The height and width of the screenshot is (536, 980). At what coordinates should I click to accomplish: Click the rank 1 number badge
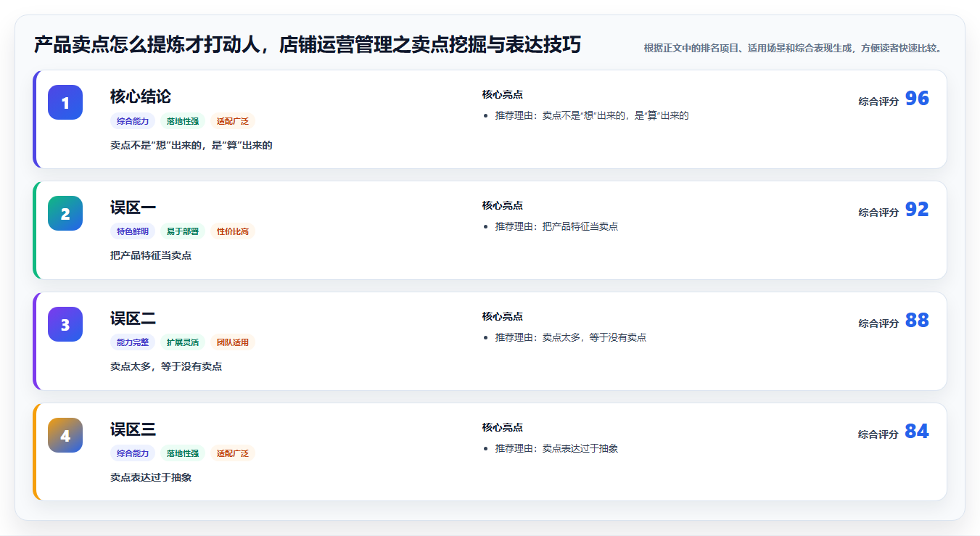click(x=65, y=102)
